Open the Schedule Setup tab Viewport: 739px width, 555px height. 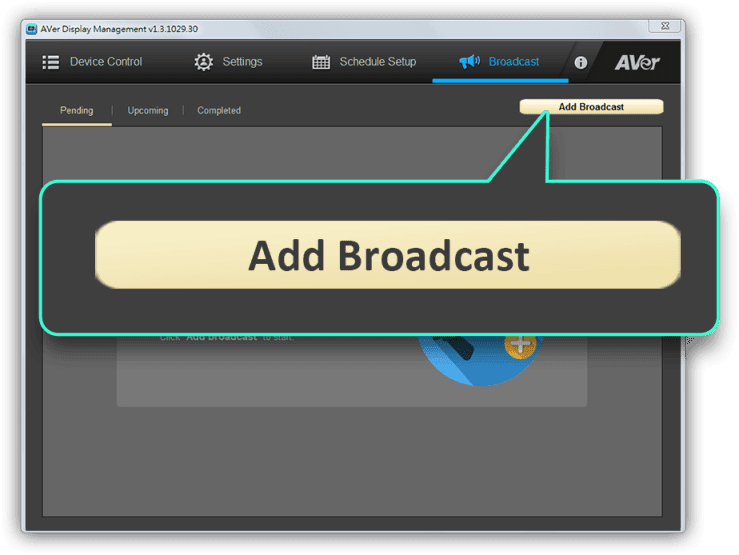364,62
